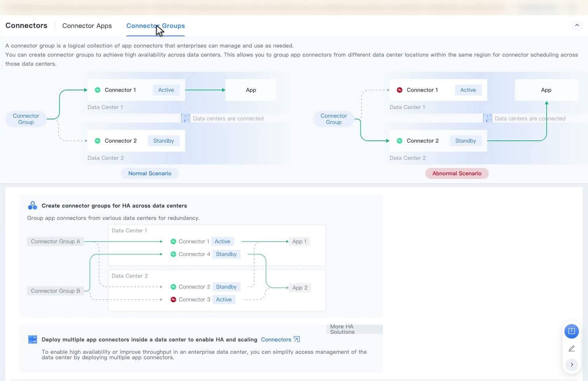Click the green status icon next to Connector 4
588x381 pixels.
click(x=173, y=254)
